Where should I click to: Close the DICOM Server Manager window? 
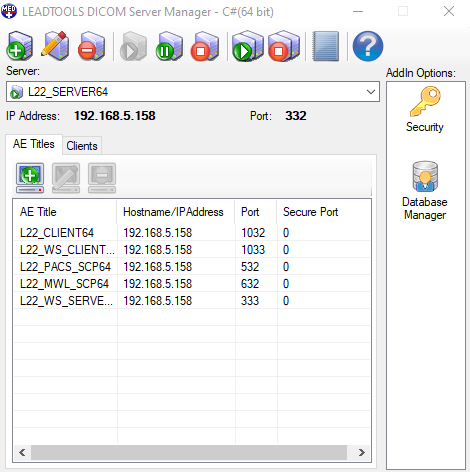[449, 11]
